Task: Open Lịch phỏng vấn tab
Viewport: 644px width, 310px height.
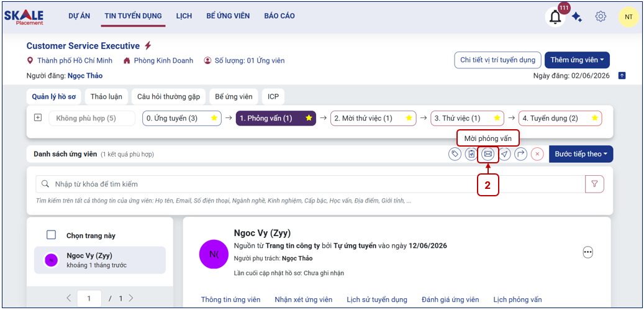Action: click(517, 299)
